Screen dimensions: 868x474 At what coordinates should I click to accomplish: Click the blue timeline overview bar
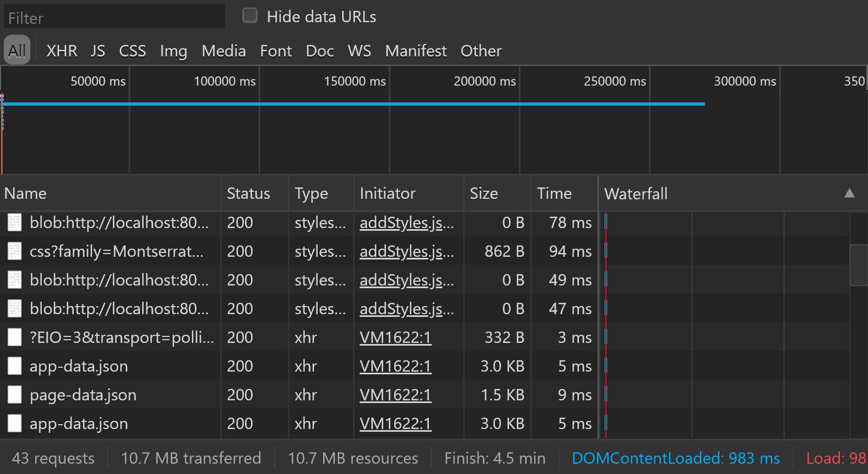click(x=352, y=103)
